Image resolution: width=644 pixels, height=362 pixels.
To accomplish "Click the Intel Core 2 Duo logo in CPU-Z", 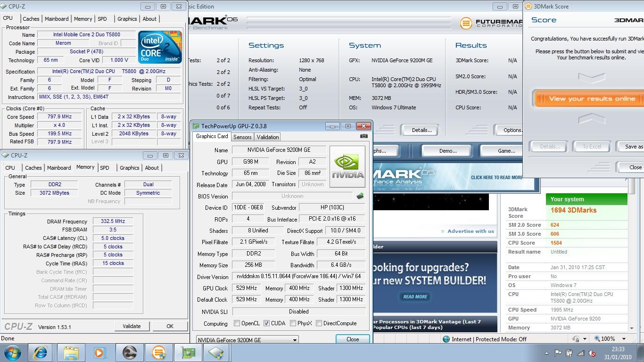I will (160, 47).
